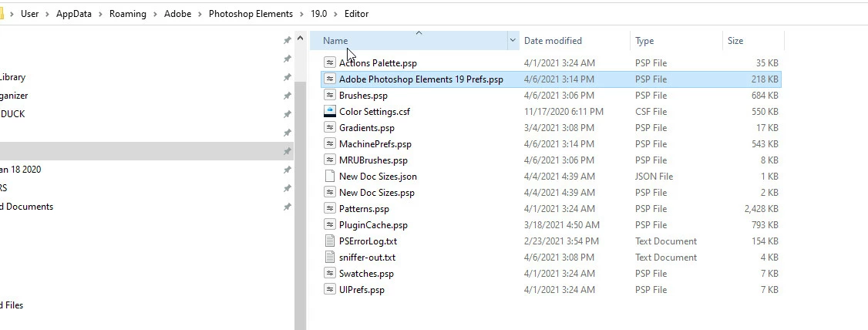
Task: Select file name MachinePrefs.psp
Action: [x=375, y=144]
